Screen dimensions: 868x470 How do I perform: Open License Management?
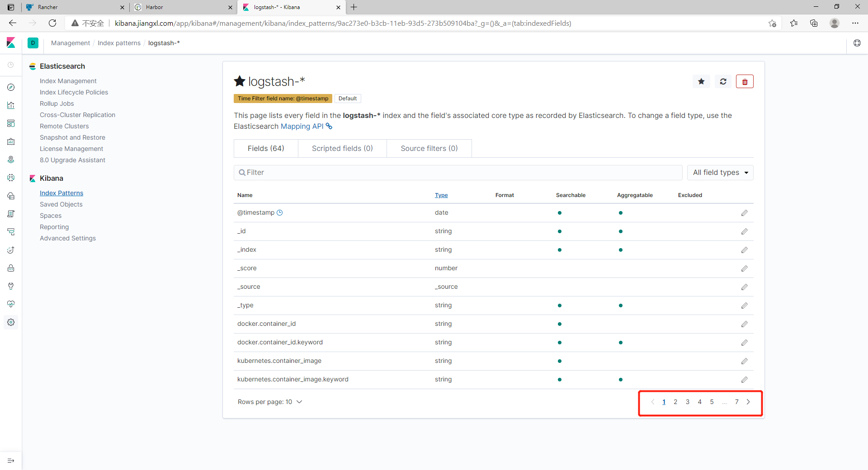71,149
